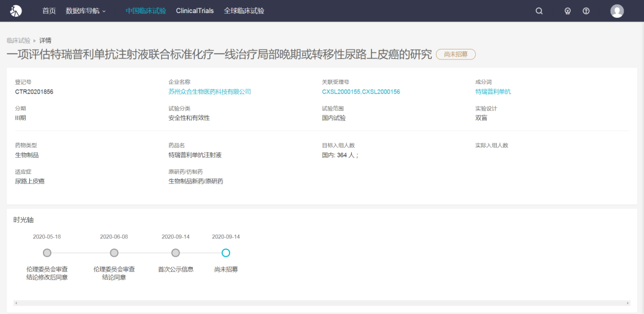Screen dimensions: 644x314
Task: Click the timeline horizontal scrollbar track
Action: 321,303
